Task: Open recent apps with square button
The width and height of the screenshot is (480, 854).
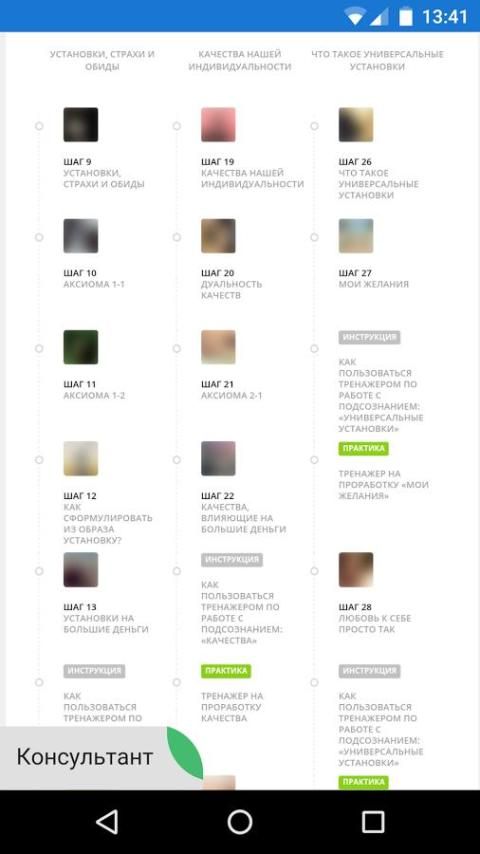Action: tap(373, 822)
